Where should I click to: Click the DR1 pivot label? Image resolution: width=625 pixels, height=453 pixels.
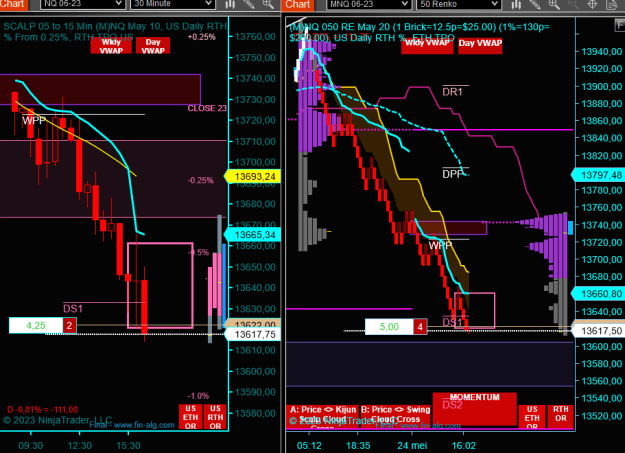[452, 92]
